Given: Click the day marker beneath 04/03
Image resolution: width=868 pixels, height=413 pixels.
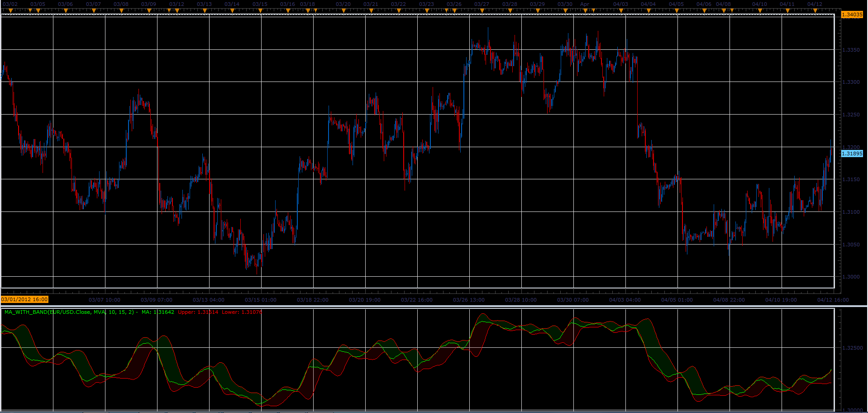Looking at the screenshot, I should pyautogui.click(x=621, y=11).
